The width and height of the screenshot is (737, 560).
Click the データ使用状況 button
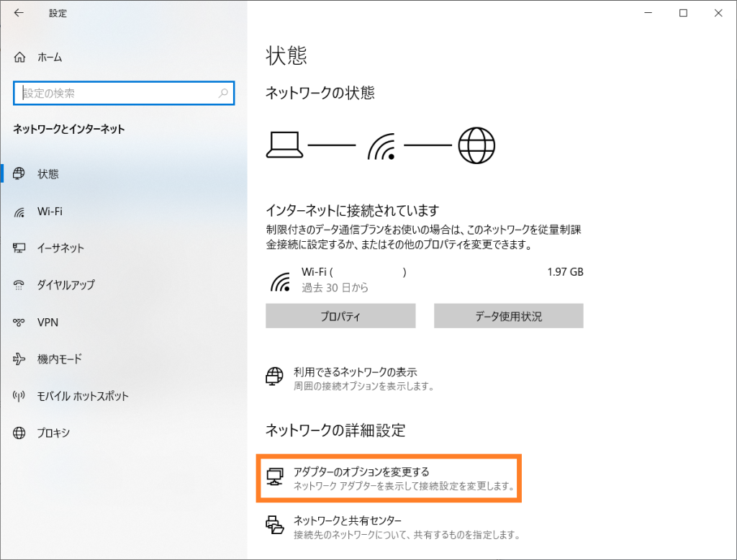[509, 315]
